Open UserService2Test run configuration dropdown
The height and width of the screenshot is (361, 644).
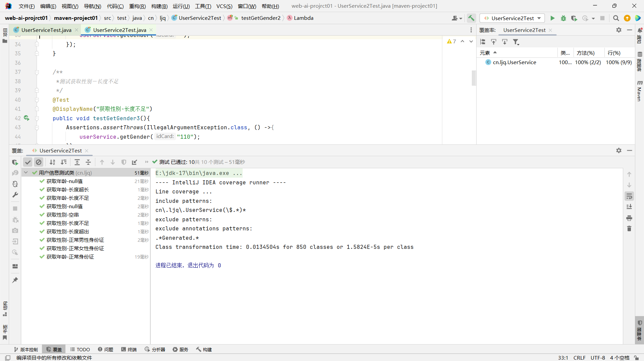tap(512, 18)
